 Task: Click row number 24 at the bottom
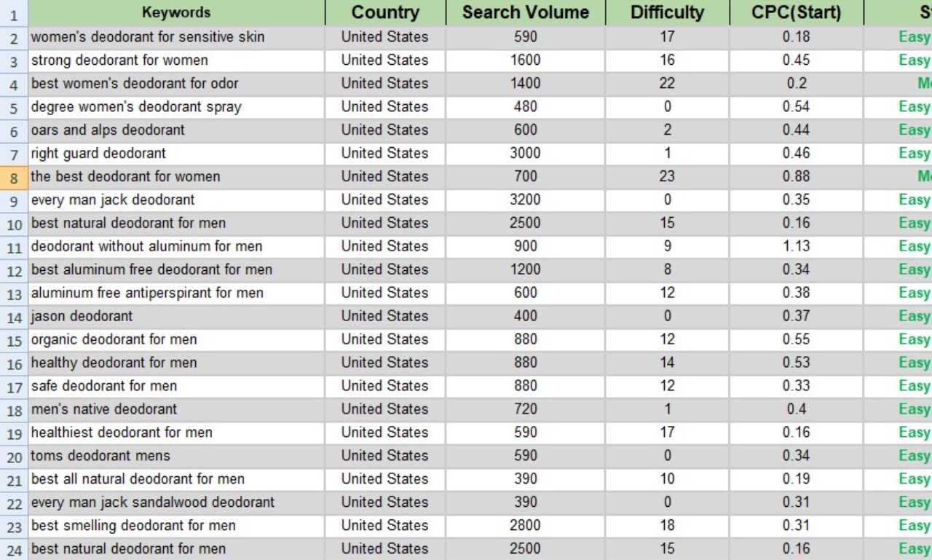pyautogui.click(x=11, y=549)
